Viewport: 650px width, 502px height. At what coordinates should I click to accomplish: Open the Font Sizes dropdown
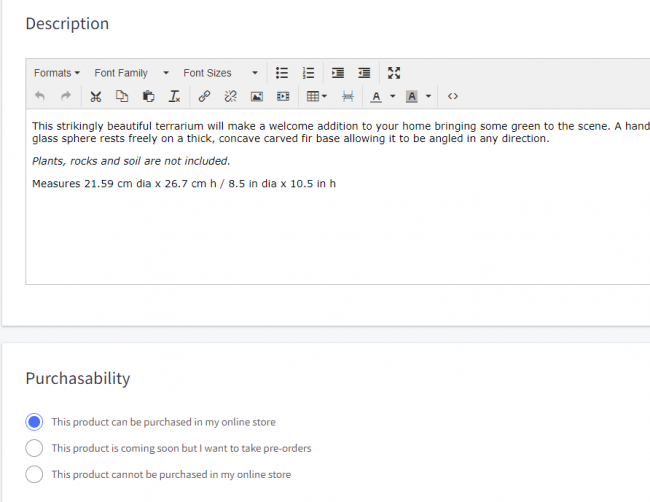(220, 73)
